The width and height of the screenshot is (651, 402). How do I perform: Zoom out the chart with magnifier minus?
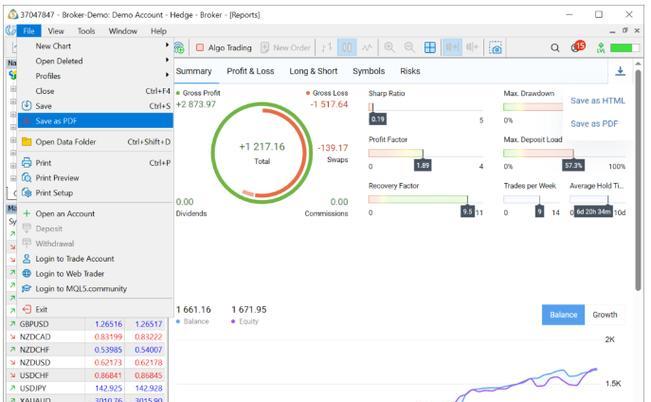tap(409, 48)
